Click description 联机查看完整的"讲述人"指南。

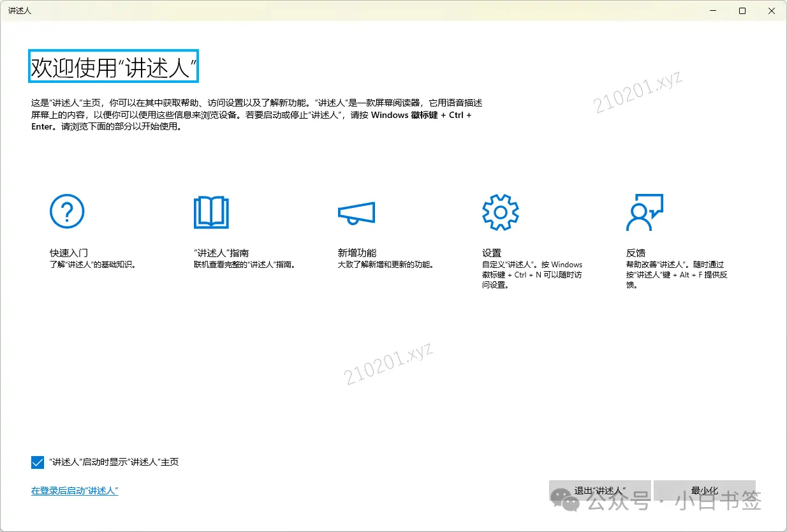[245, 265]
